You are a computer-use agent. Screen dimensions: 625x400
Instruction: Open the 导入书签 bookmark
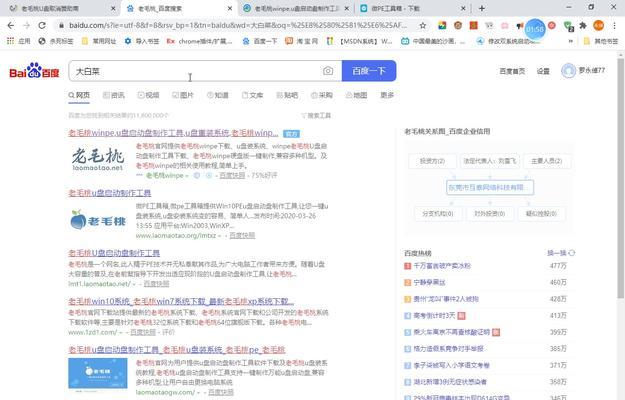point(142,41)
